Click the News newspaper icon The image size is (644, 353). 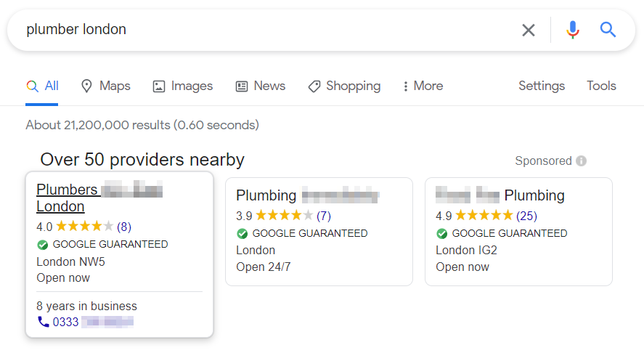click(x=242, y=86)
